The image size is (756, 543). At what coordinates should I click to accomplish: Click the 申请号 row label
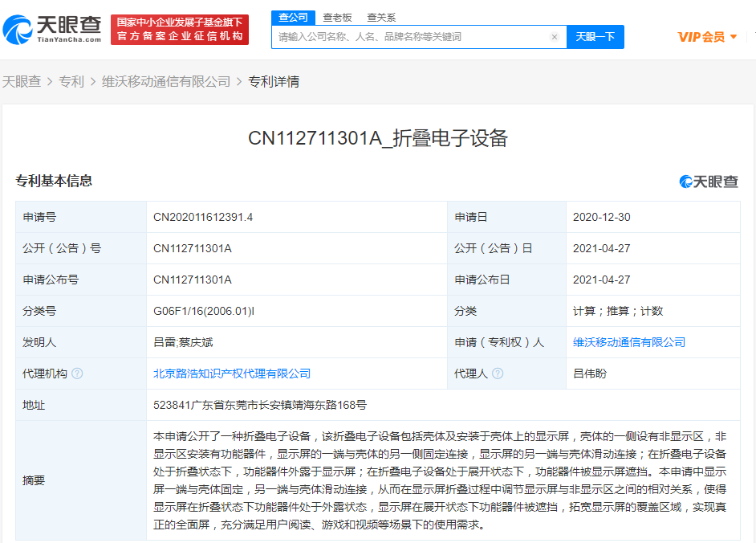(x=39, y=217)
